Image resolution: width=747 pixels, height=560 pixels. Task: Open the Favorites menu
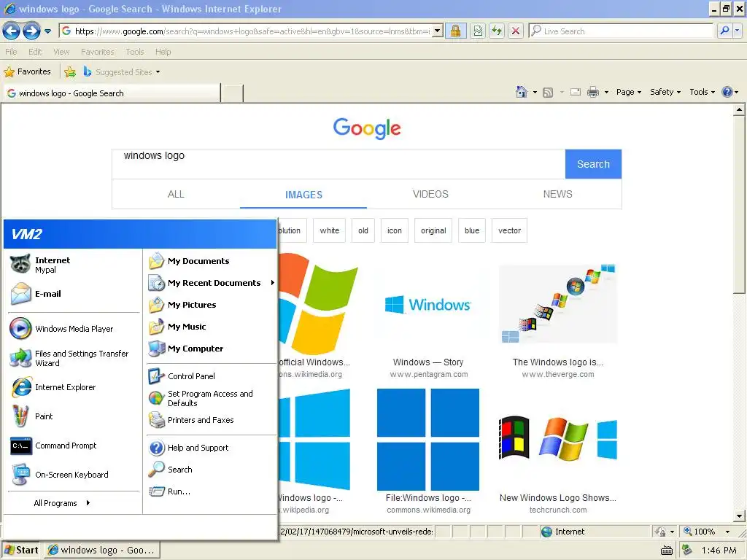[97, 52]
